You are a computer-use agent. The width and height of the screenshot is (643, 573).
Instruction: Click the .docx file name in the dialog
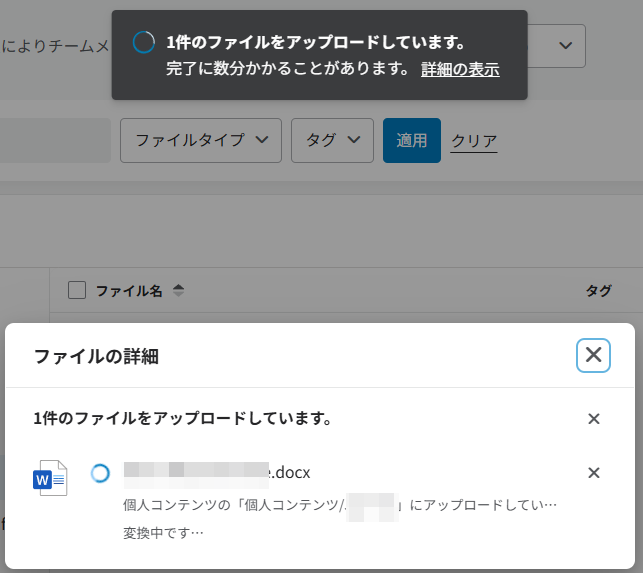coord(217,473)
